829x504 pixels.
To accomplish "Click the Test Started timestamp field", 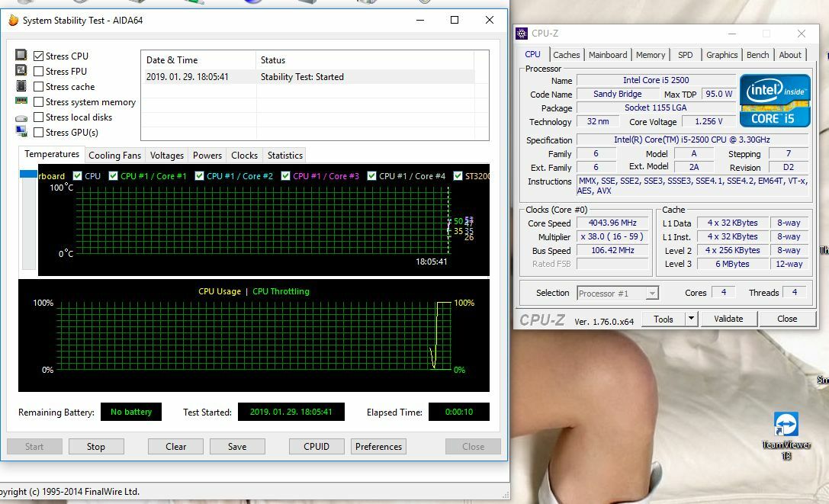I will (291, 412).
